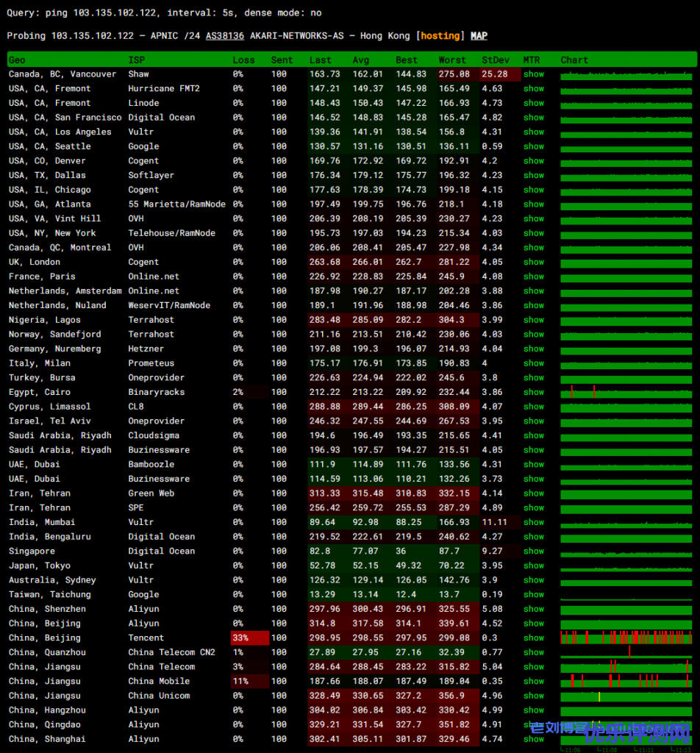Show MTR for Taiwan, Taichung Google

pos(533,594)
